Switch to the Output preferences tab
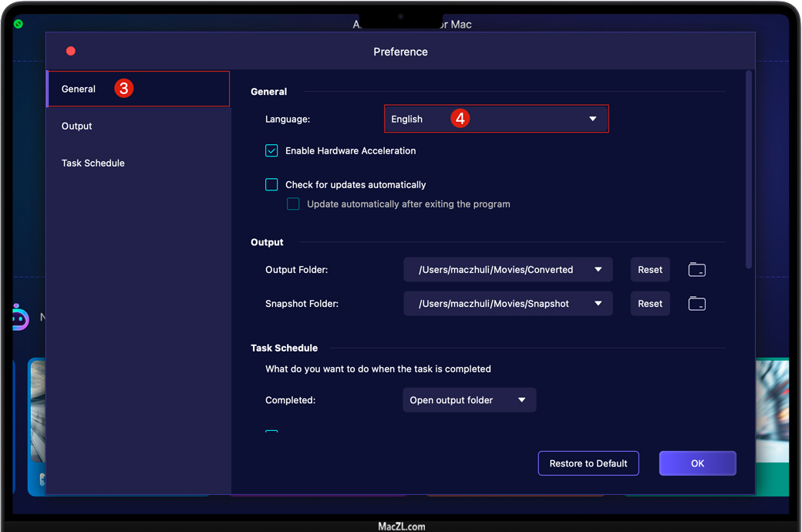The image size is (802, 532). click(77, 126)
